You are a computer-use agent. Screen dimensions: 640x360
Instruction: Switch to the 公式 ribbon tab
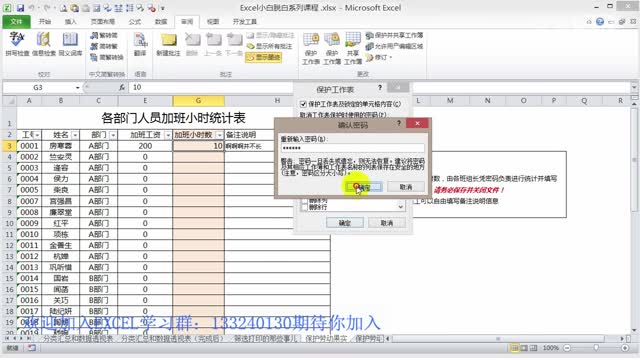135,22
